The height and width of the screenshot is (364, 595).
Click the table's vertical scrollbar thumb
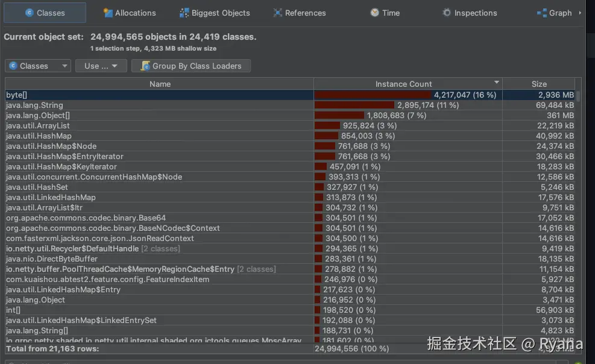pyautogui.click(x=578, y=96)
